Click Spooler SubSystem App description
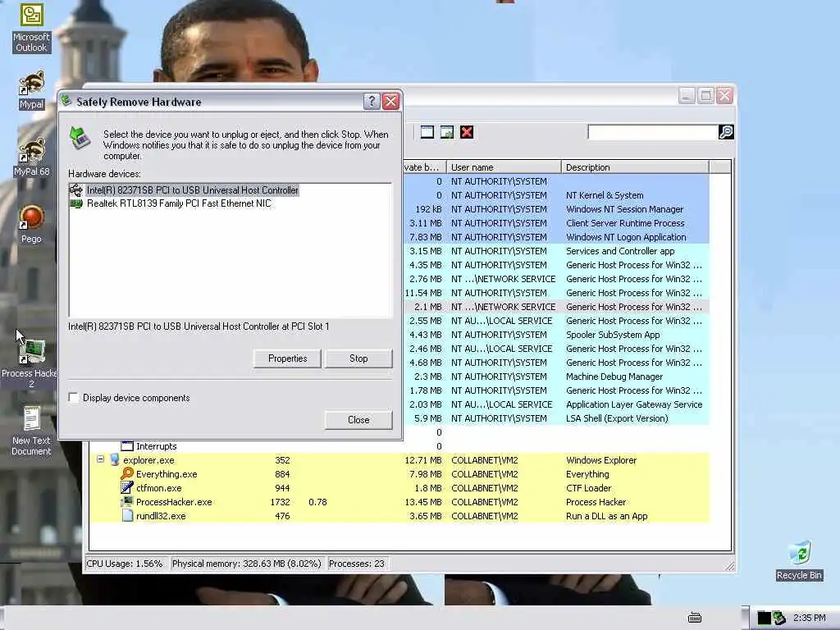Image resolution: width=840 pixels, height=630 pixels. pyautogui.click(x=613, y=335)
